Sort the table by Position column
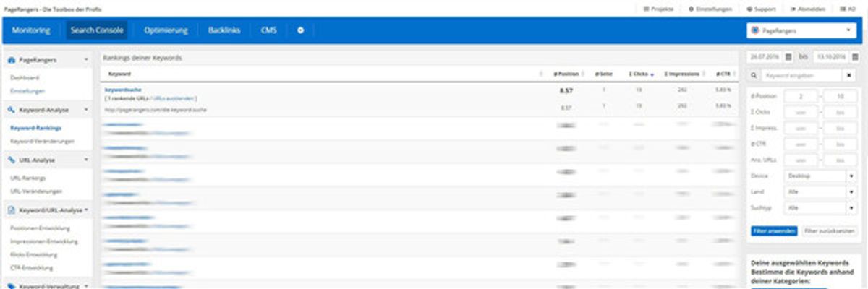This screenshot has height=289, width=868. (x=567, y=74)
